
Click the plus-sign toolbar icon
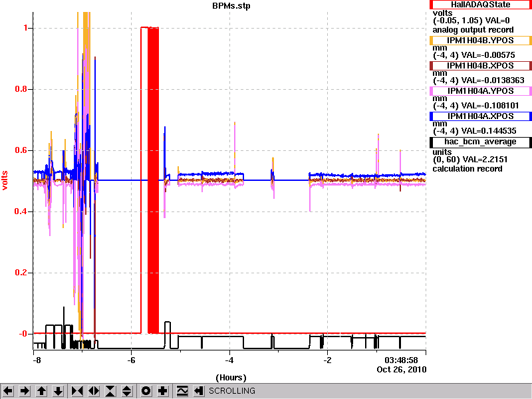163,391
